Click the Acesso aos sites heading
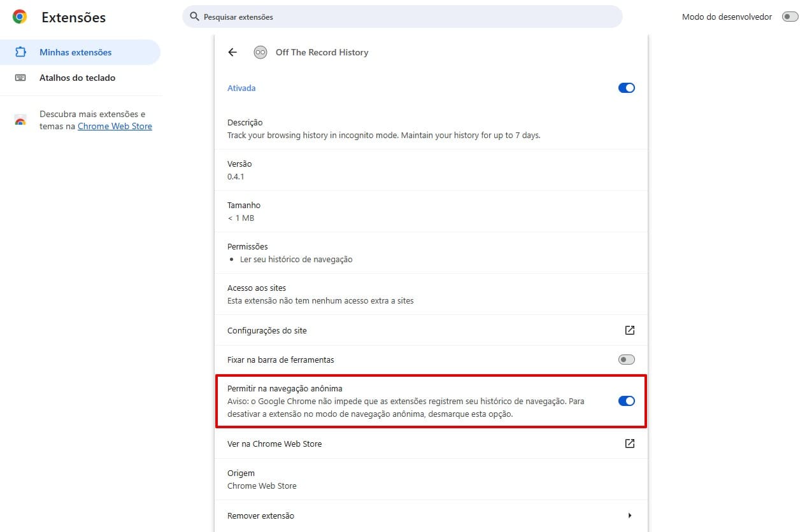 (x=257, y=288)
